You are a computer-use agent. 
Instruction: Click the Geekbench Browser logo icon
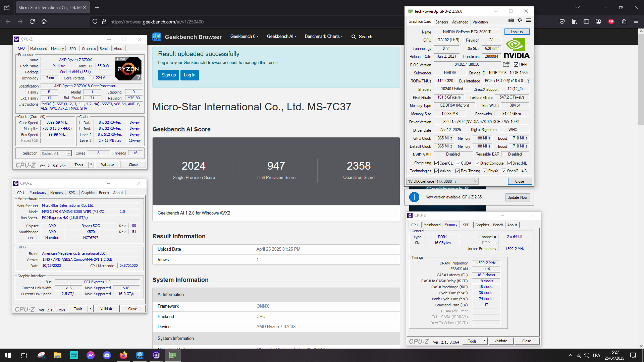pos(157,37)
